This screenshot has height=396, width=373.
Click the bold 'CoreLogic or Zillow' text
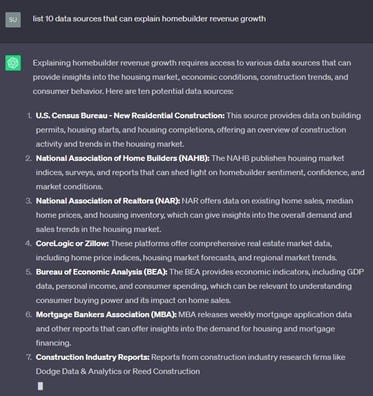pyautogui.click(x=72, y=244)
